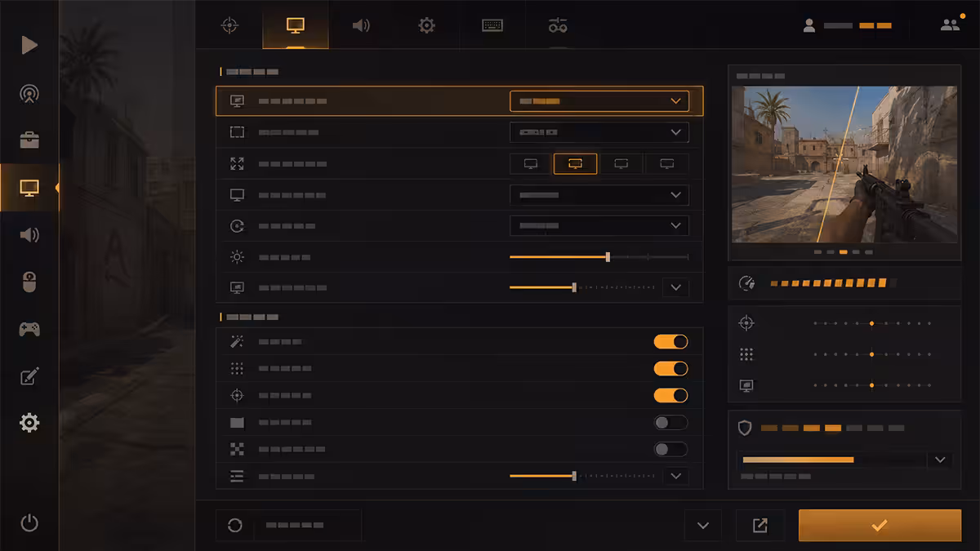Switch to the keyboard tab in the top bar
The image size is (980, 551).
tap(492, 25)
